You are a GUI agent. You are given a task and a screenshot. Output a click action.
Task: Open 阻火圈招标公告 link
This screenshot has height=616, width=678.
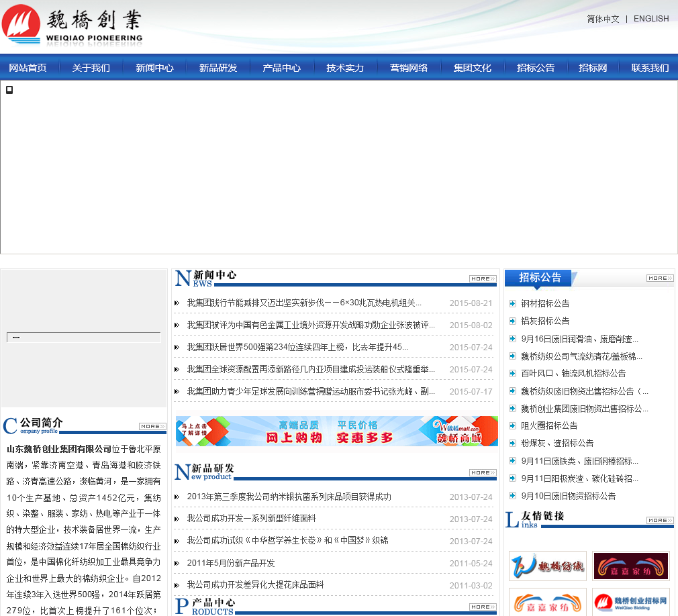pyautogui.click(x=549, y=426)
